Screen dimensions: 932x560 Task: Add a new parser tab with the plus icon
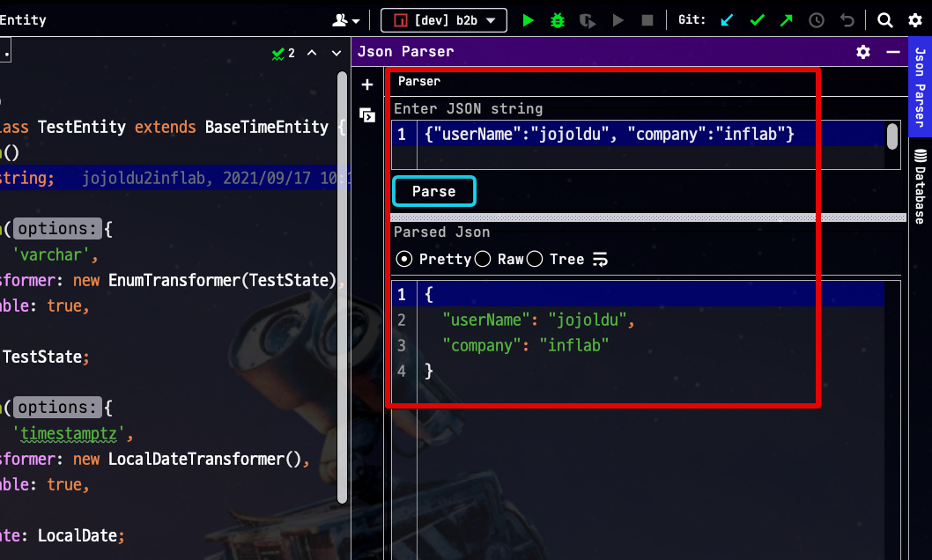[366, 85]
